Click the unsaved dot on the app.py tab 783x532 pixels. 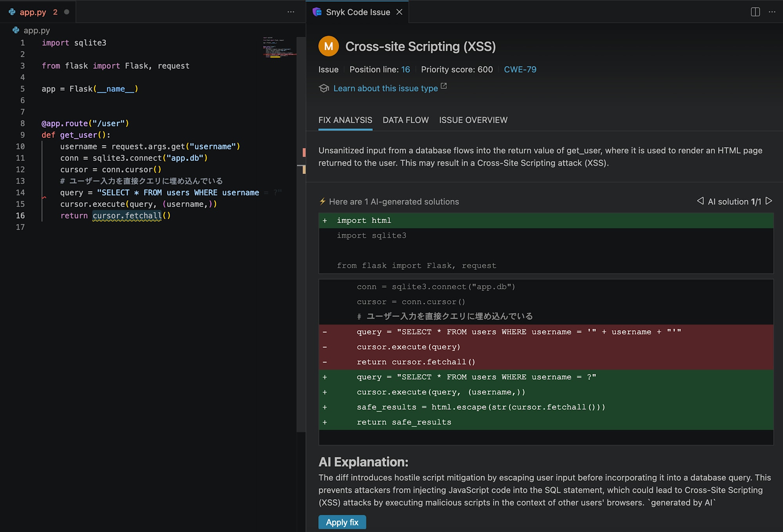[67, 12]
